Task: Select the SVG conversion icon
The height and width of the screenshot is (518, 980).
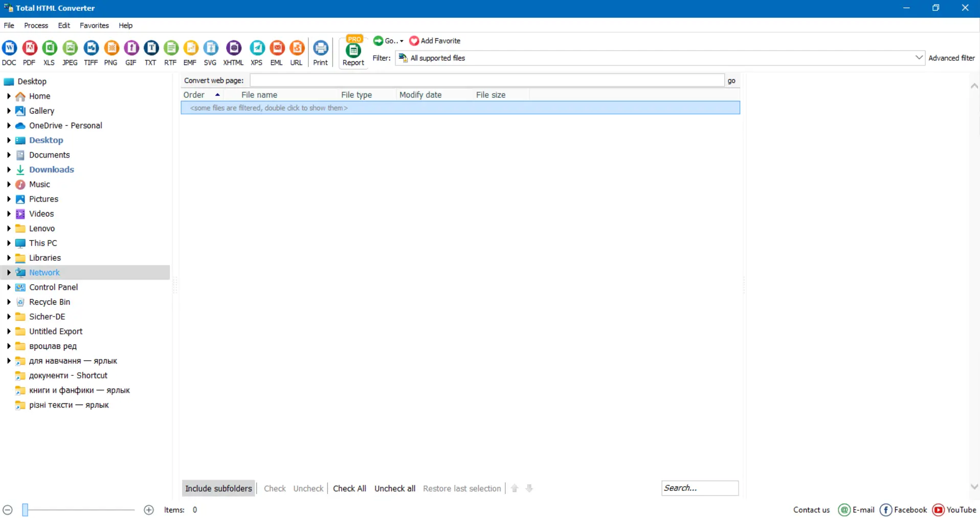Action: pos(210,51)
